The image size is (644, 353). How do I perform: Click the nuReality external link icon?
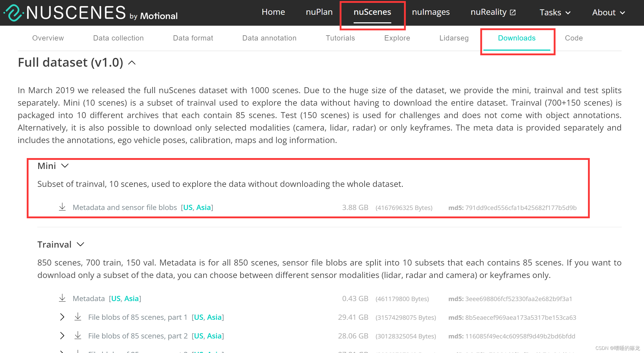pos(513,12)
